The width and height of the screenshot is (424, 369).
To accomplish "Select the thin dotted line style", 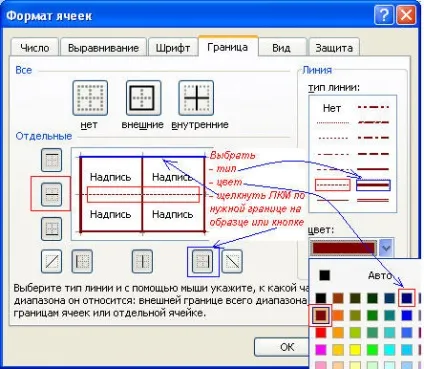I will click(x=333, y=138).
